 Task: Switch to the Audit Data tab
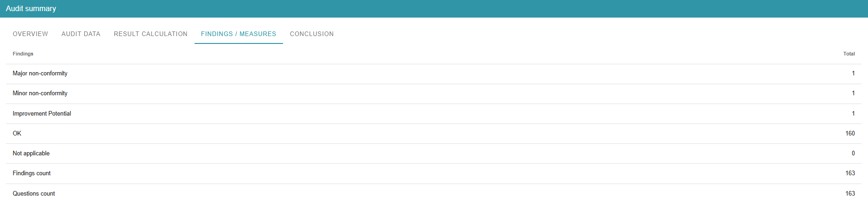coord(81,34)
